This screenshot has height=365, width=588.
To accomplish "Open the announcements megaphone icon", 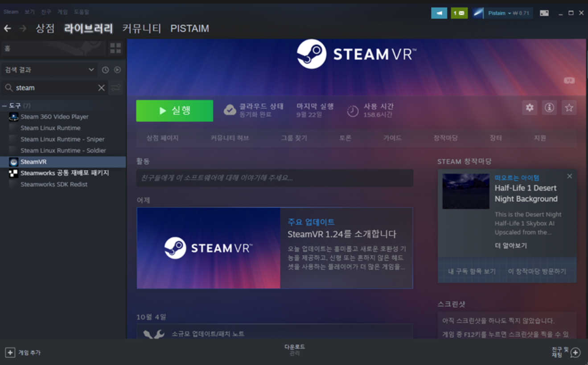I will [439, 13].
